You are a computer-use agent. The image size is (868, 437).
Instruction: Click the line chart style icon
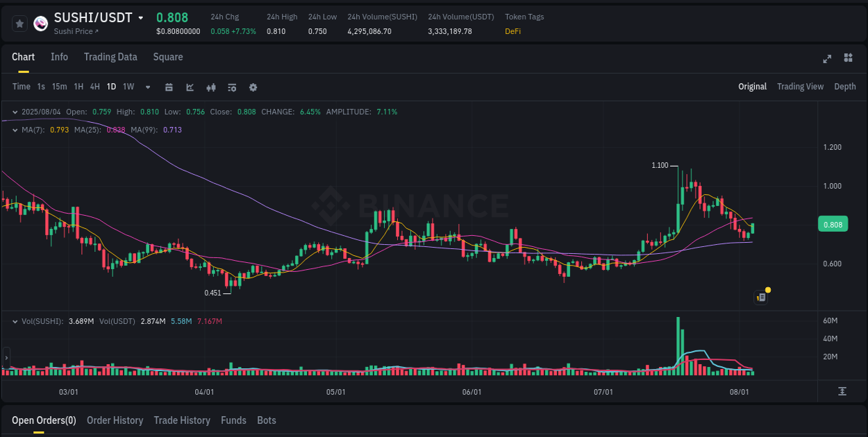190,87
